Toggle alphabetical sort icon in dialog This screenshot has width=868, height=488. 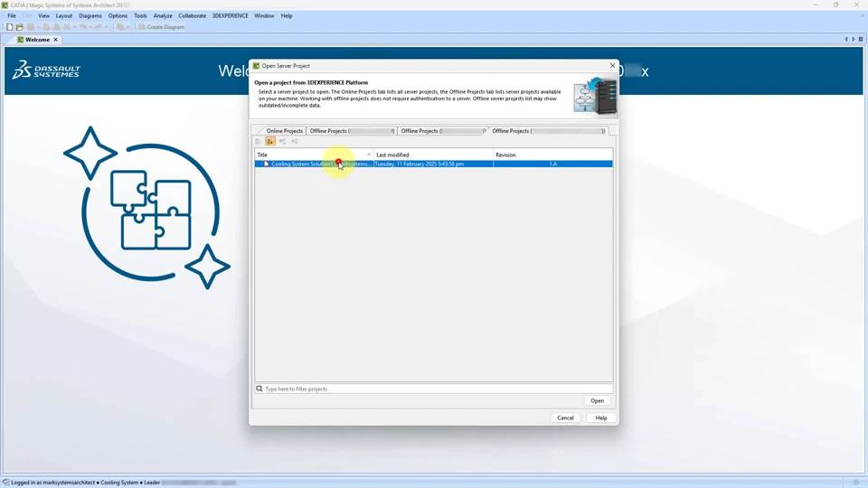[270, 141]
